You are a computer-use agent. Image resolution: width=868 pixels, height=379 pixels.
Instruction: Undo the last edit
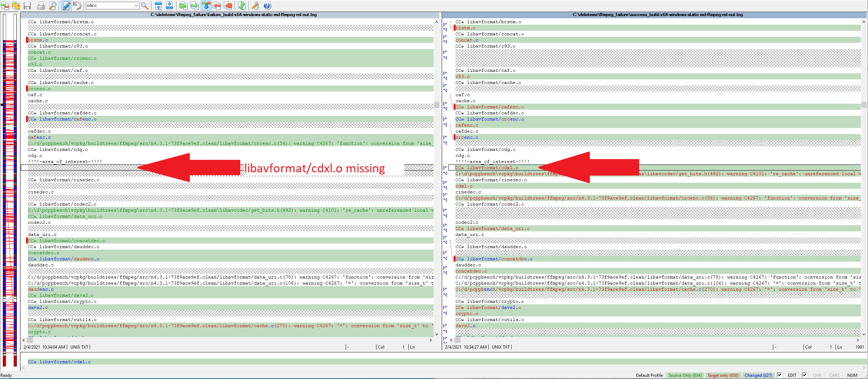pos(77,6)
